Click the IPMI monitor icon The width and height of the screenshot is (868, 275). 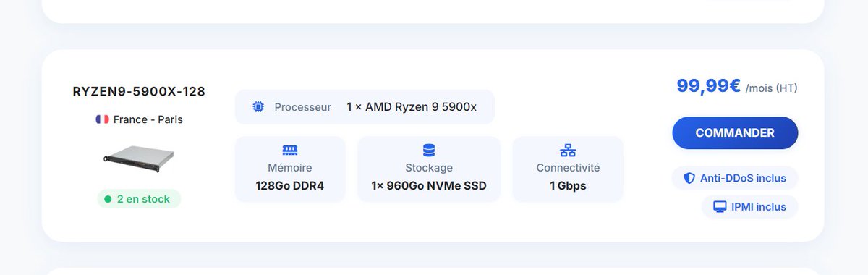tap(720, 207)
